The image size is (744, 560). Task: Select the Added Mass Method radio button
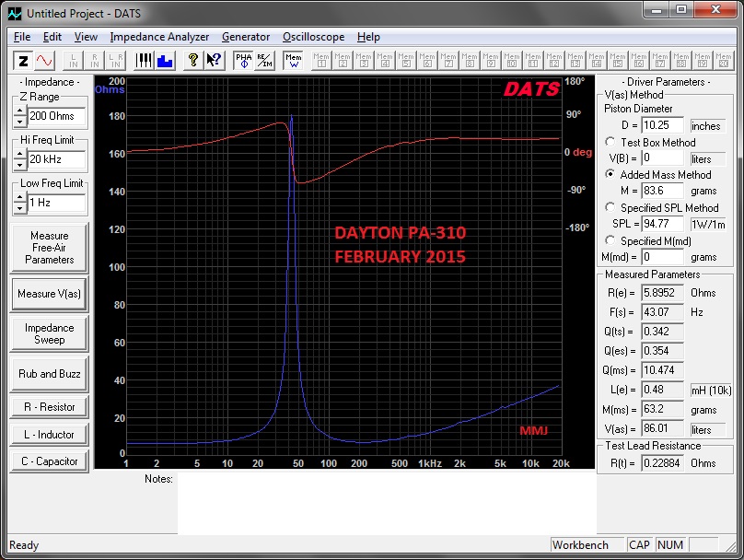pos(610,174)
